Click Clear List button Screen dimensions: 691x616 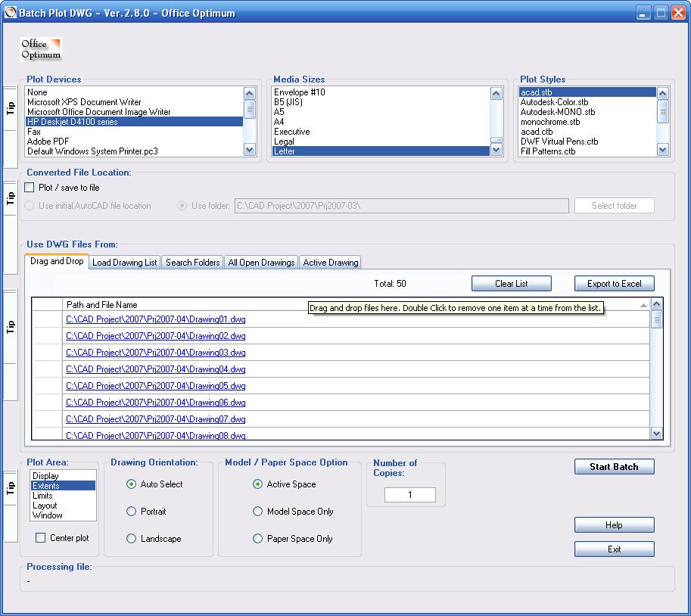coord(511,283)
